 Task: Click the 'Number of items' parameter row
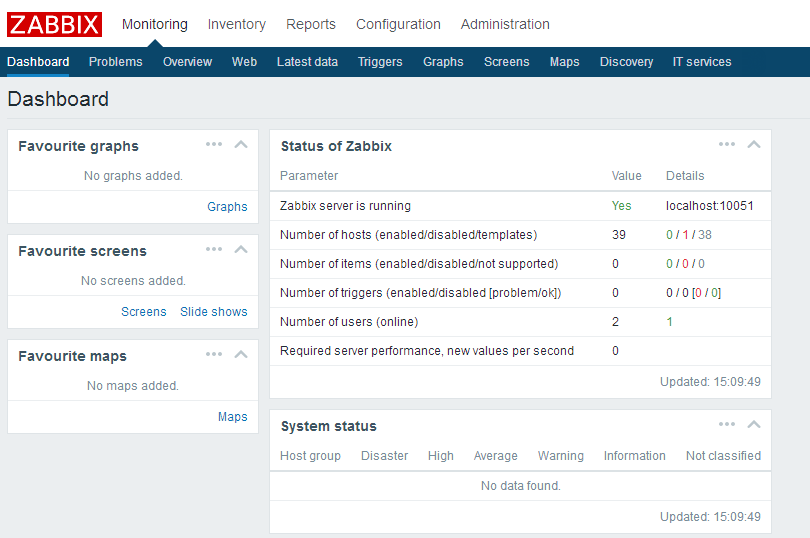[520, 264]
